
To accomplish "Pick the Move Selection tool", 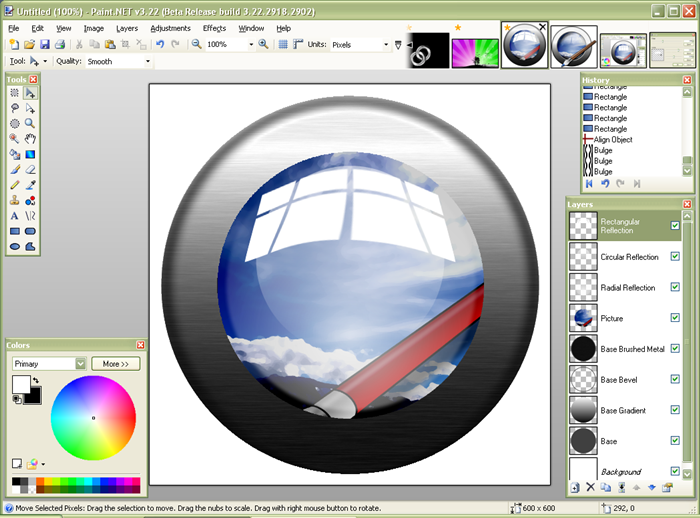I will click(x=30, y=108).
